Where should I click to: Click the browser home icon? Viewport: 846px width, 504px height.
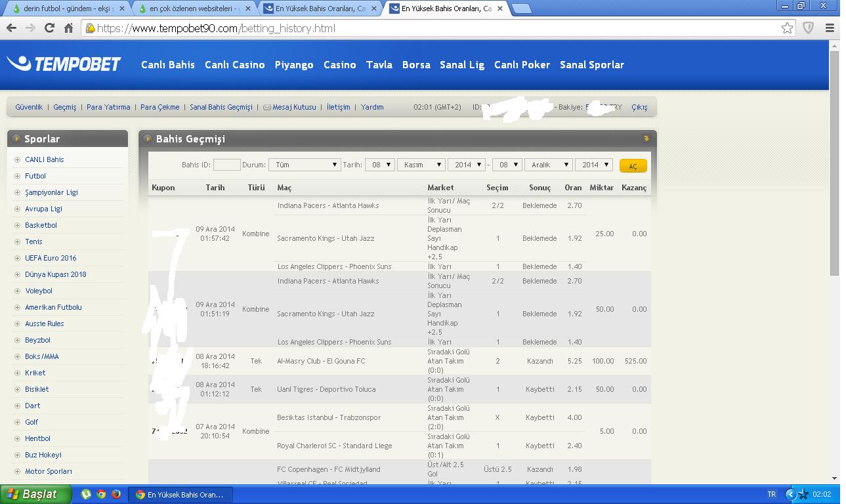click(x=68, y=28)
